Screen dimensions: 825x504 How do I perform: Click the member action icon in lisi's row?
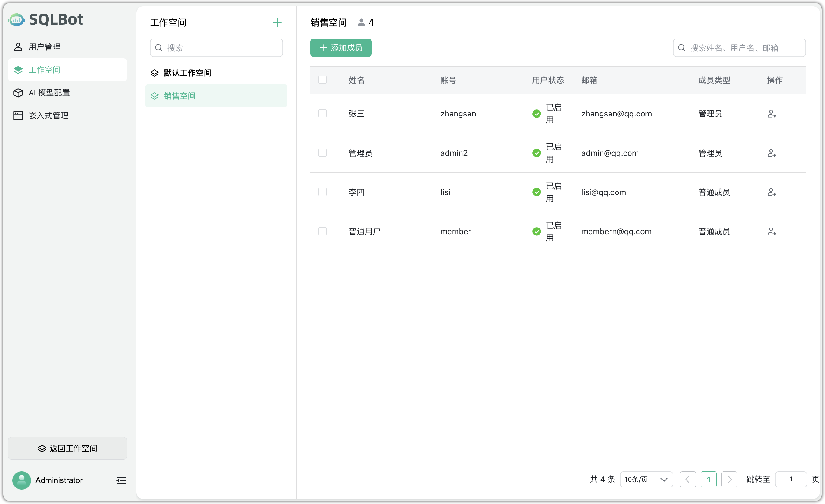tap(772, 192)
